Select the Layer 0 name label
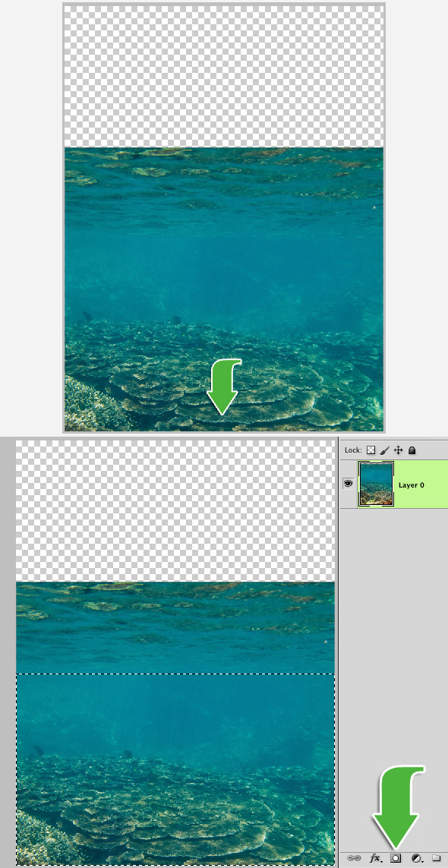The width and height of the screenshot is (448, 868). click(x=412, y=485)
